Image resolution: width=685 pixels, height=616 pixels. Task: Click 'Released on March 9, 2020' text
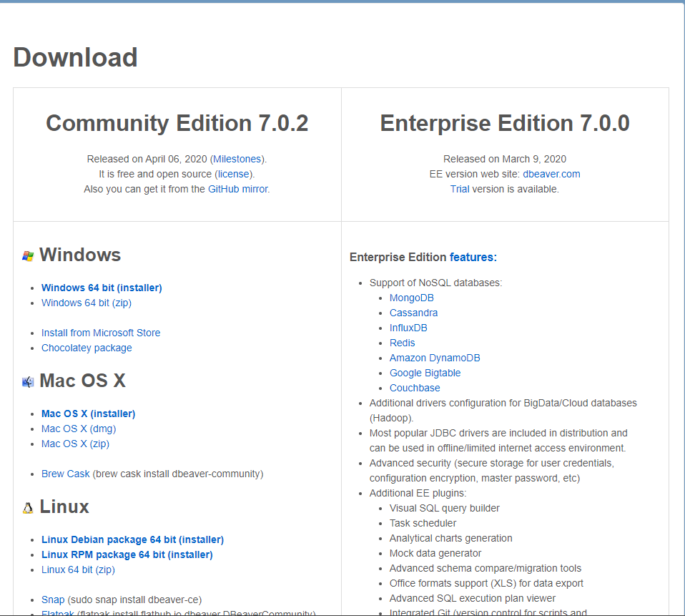tap(505, 159)
